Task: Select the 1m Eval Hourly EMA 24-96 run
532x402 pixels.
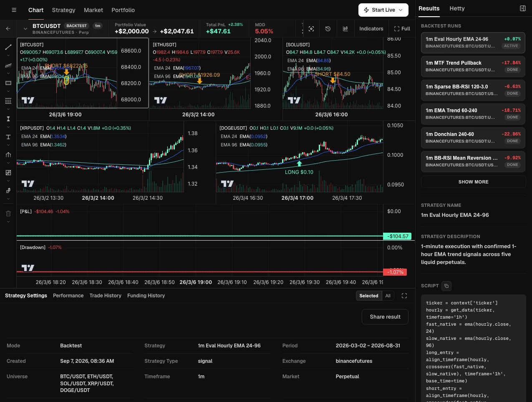Action: [x=473, y=42]
